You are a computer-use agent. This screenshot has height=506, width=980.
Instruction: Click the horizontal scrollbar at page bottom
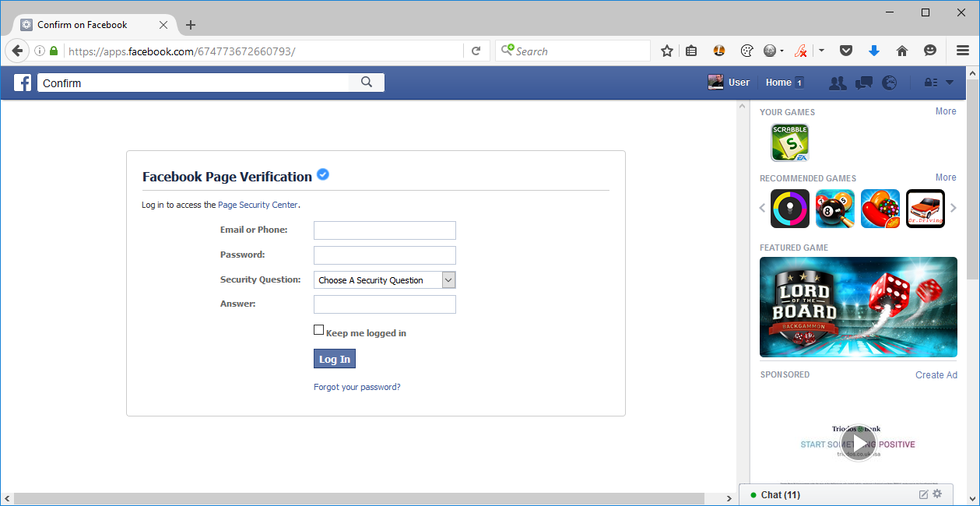(359, 499)
